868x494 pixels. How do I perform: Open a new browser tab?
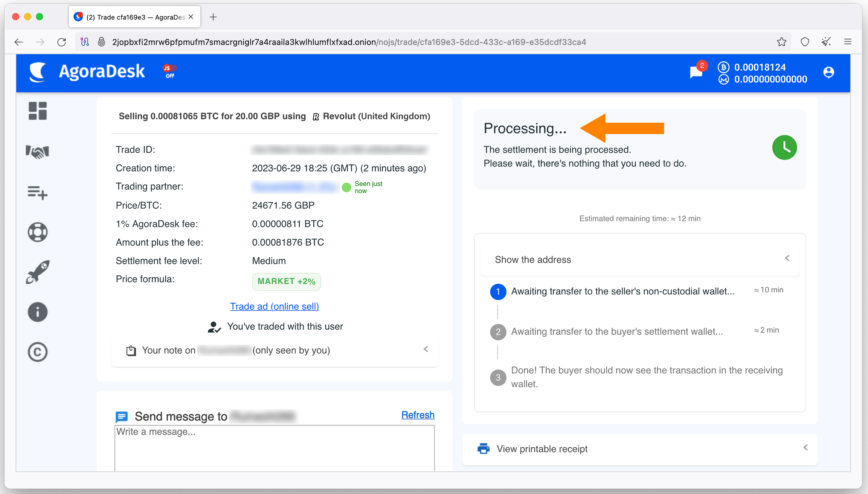click(213, 17)
